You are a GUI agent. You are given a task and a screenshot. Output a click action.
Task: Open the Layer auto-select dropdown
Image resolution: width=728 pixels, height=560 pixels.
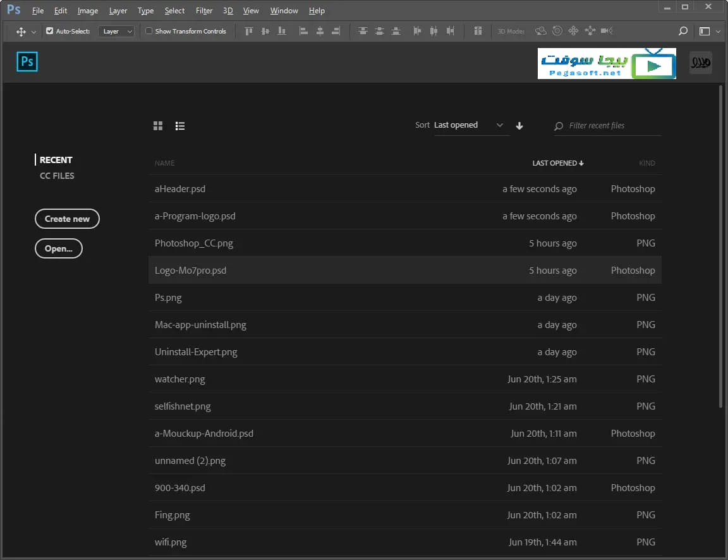[116, 31]
